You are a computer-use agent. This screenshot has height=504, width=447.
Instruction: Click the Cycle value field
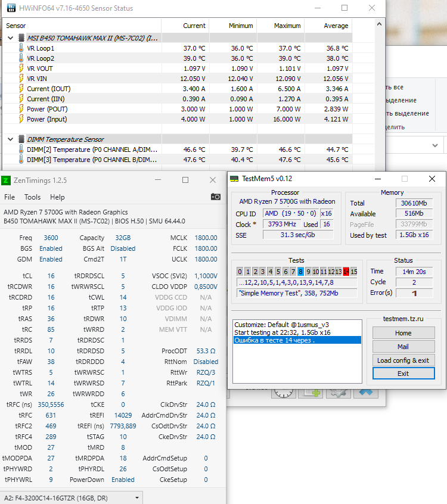pos(414,282)
